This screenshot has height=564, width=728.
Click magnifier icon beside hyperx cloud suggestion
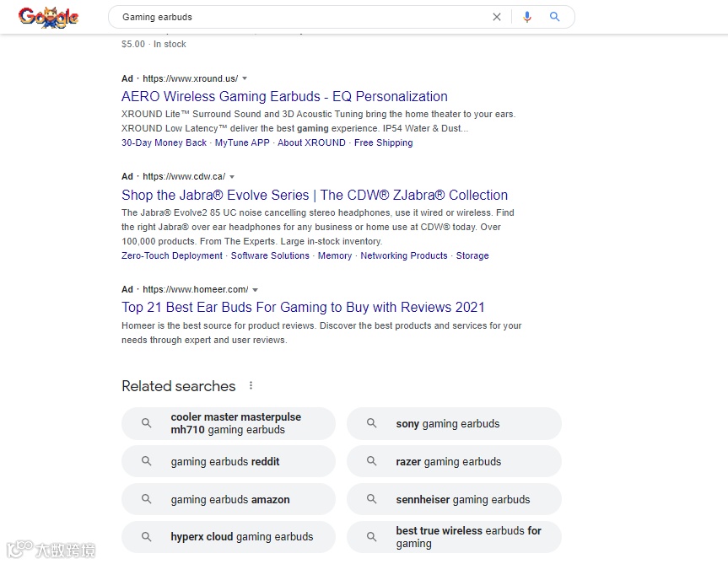click(x=147, y=537)
